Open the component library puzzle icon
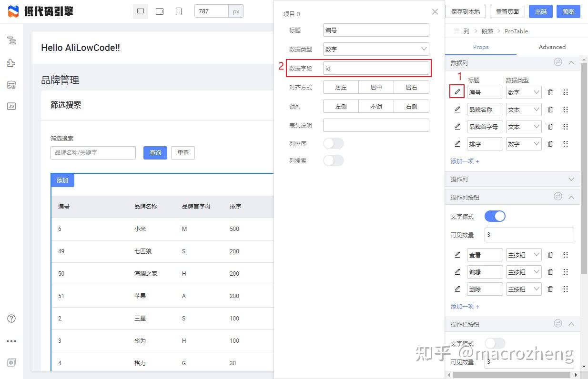This screenshot has width=588, height=379. point(11,63)
